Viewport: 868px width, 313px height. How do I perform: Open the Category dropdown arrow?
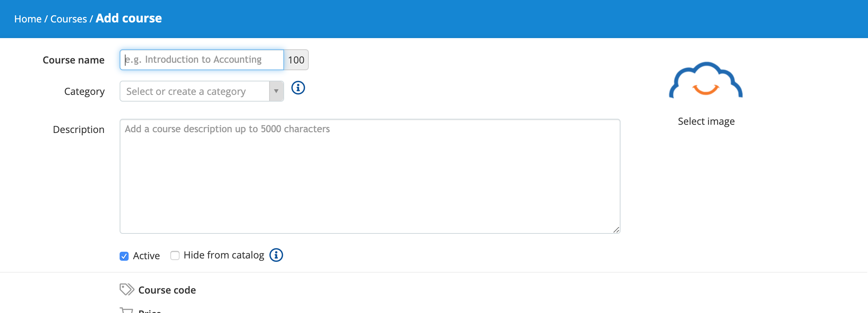[276, 91]
